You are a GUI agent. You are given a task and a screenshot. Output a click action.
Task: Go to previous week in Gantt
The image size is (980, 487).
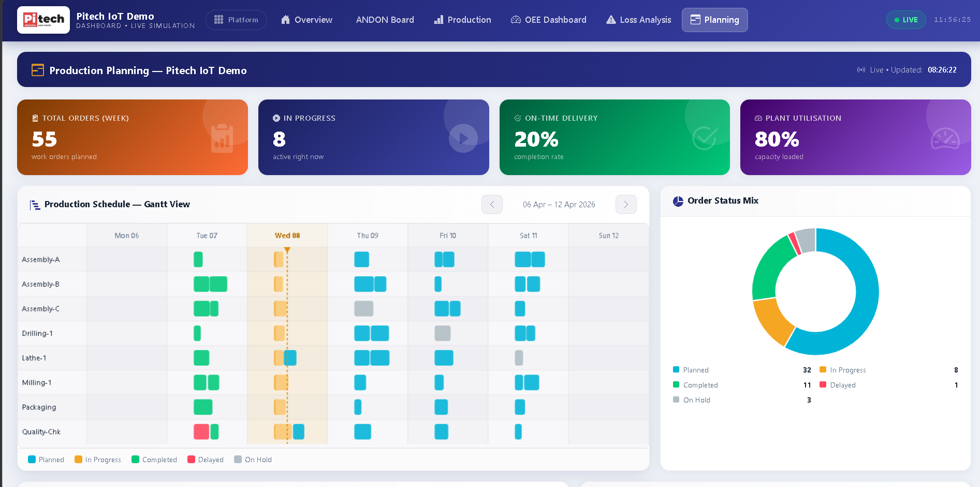(x=492, y=205)
